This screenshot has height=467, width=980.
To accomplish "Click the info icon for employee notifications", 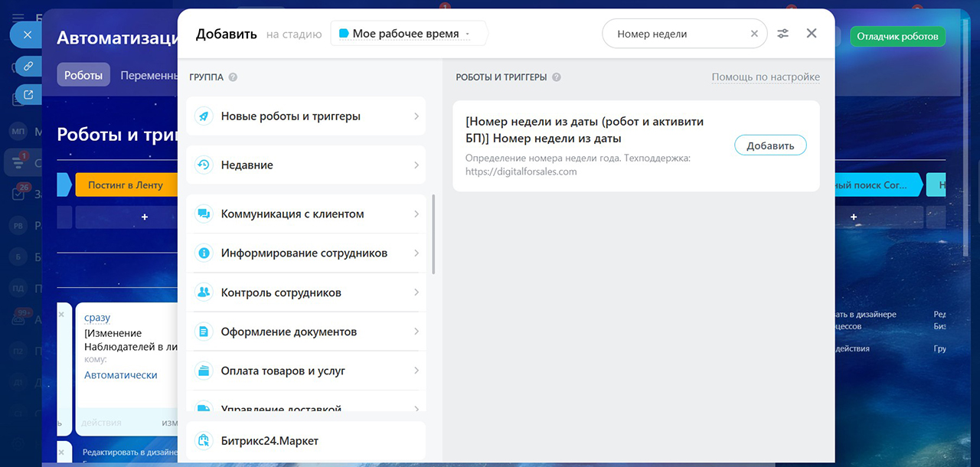I will [204, 253].
